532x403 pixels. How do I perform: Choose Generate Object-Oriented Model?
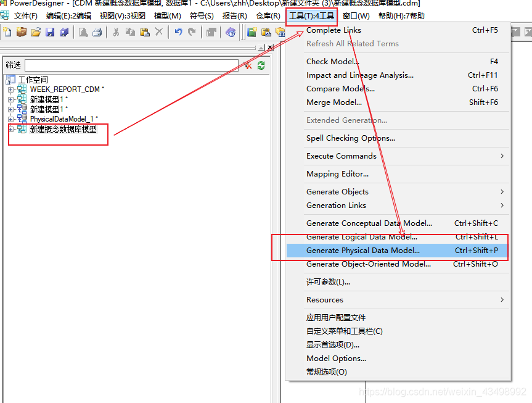point(397,264)
